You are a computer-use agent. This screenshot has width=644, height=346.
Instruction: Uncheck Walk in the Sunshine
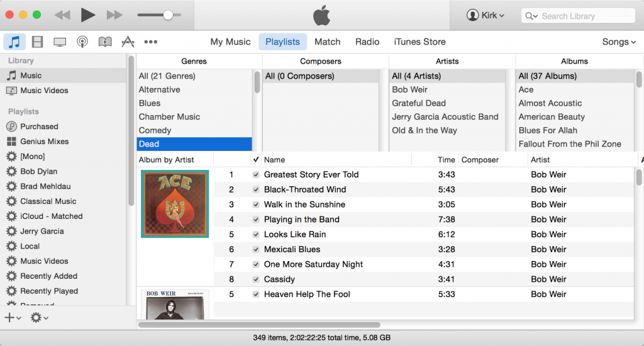pos(256,204)
